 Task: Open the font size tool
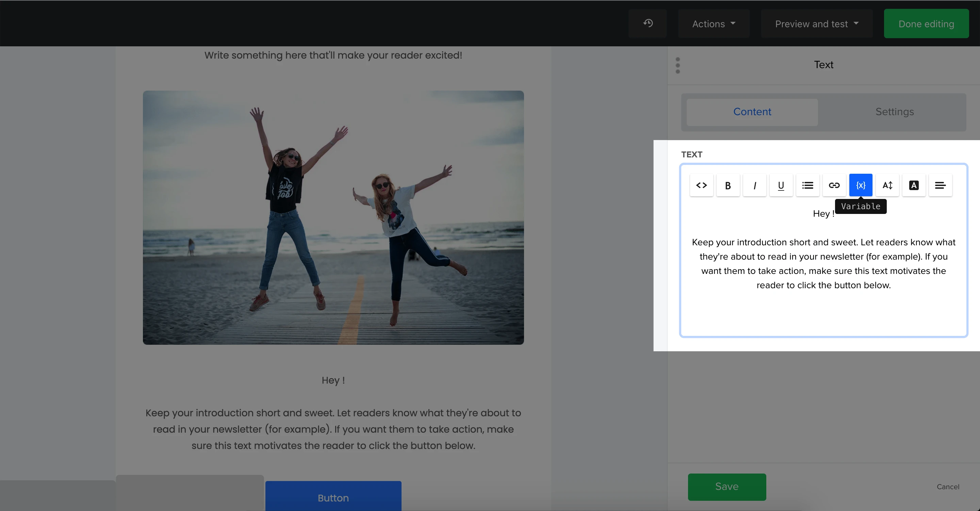pos(887,185)
